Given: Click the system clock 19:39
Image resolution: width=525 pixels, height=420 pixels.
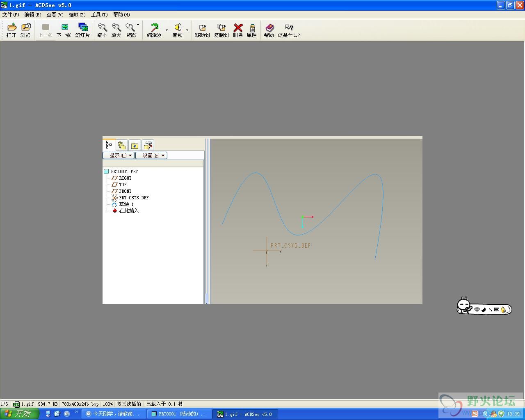Looking at the screenshot, I should pos(514,414).
